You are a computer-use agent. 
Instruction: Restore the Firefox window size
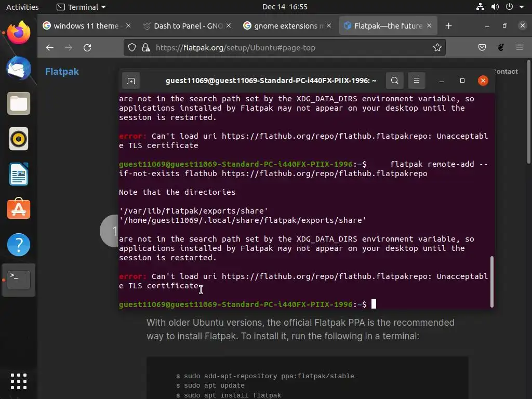click(505, 26)
